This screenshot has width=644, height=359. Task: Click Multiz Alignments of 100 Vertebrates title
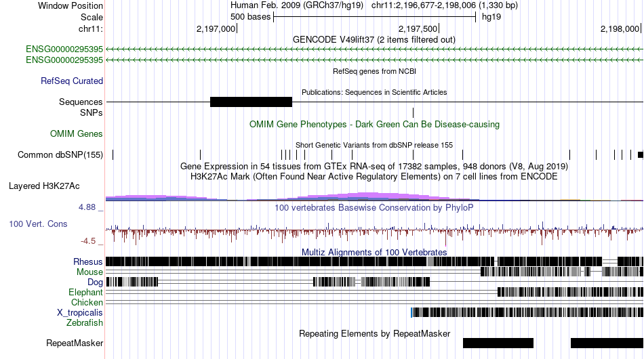[x=374, y=252]
